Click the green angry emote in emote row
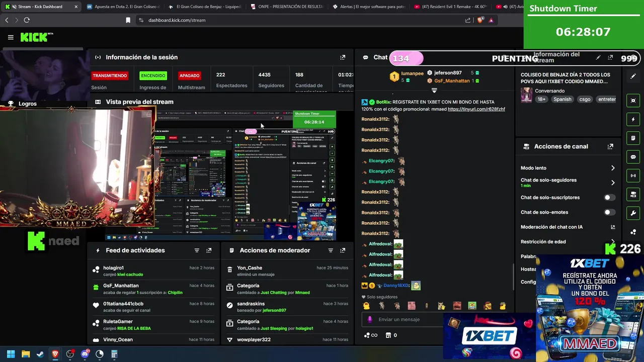644x362 pixels. click(x=472, y=306)
